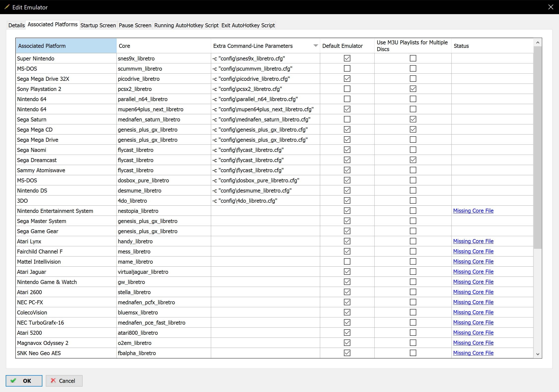Check M3U Playlists for 3DO
Screen dimensions: 559x392
tap(413, 200)
